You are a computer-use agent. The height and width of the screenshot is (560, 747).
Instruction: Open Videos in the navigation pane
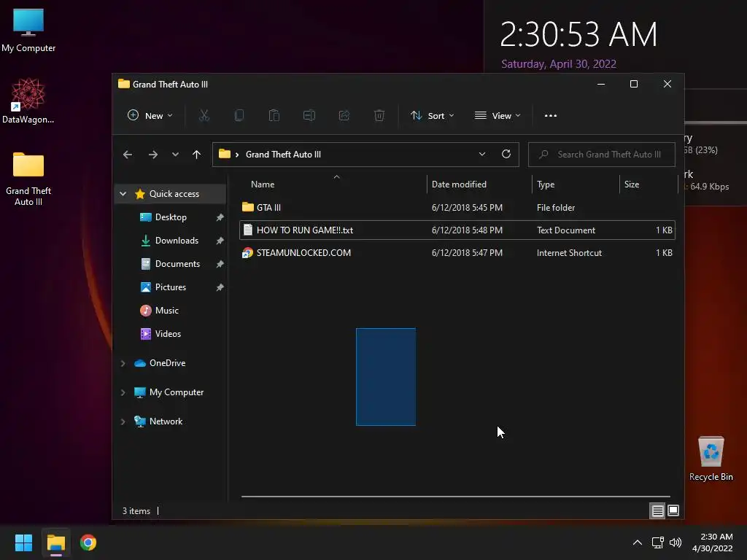[x=168, y=334]
